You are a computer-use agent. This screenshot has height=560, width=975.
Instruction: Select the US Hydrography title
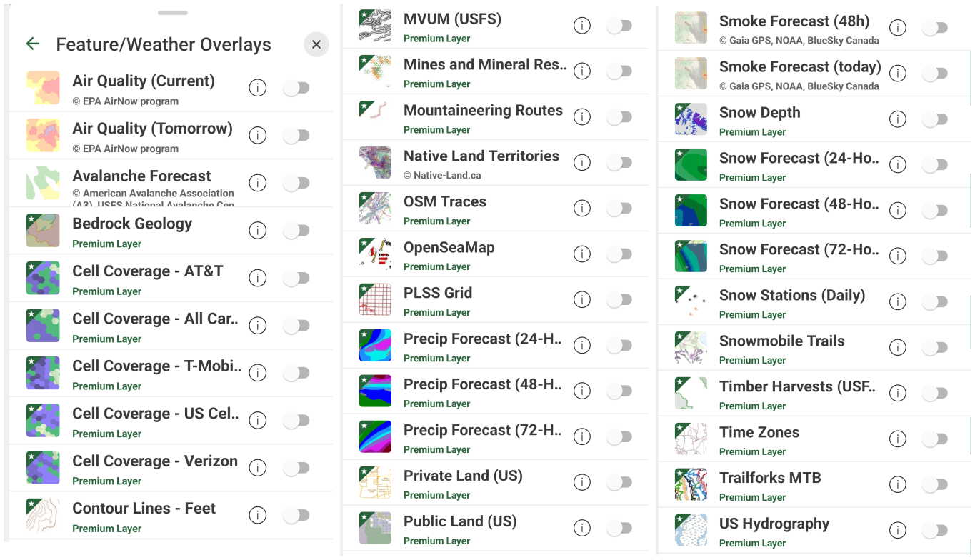[774, 524]
